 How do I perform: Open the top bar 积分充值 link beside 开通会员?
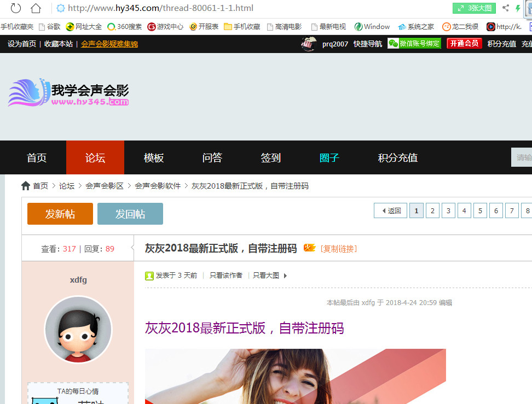[502, 44]
